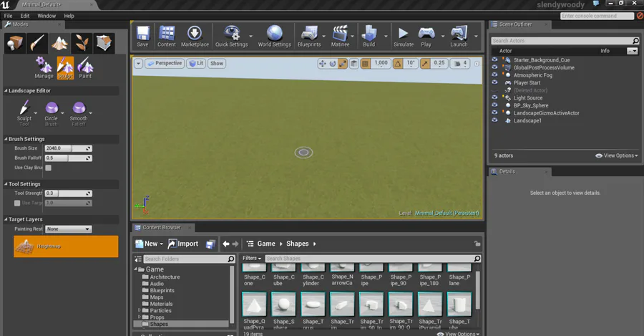
Task: Collapse the Tool Settings section
Action: pos(6,184)
